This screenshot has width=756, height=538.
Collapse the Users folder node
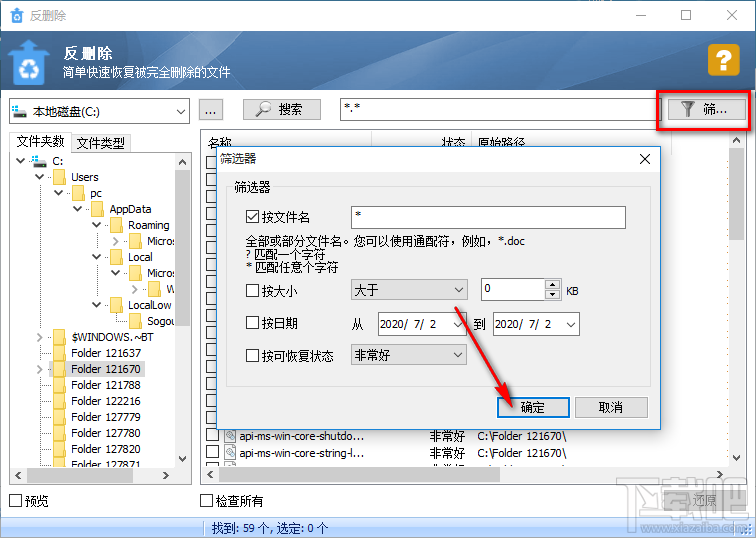[x=40, y=177]
